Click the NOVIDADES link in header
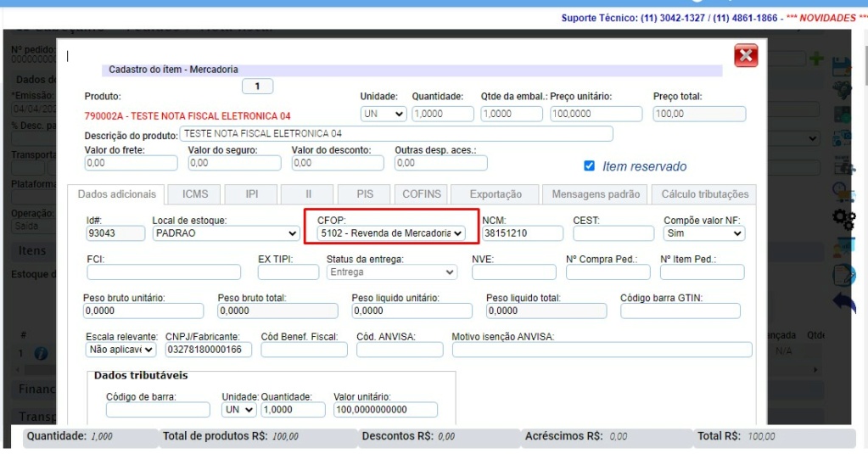 click(827, 18)
